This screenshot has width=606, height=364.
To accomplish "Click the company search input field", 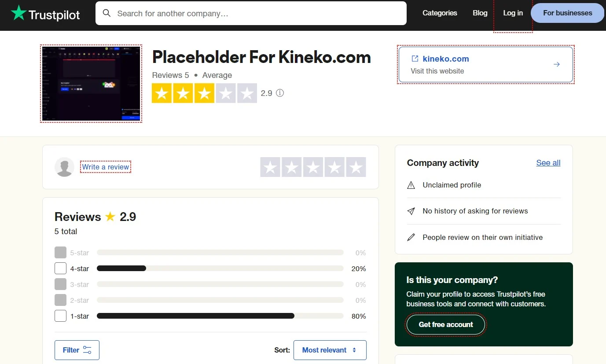I will 251,13.
